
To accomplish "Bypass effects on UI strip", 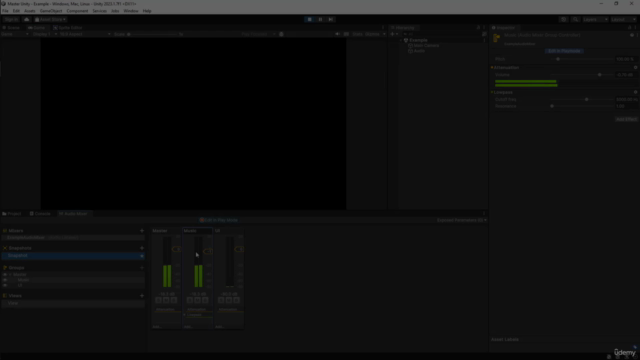I will 237,300.
